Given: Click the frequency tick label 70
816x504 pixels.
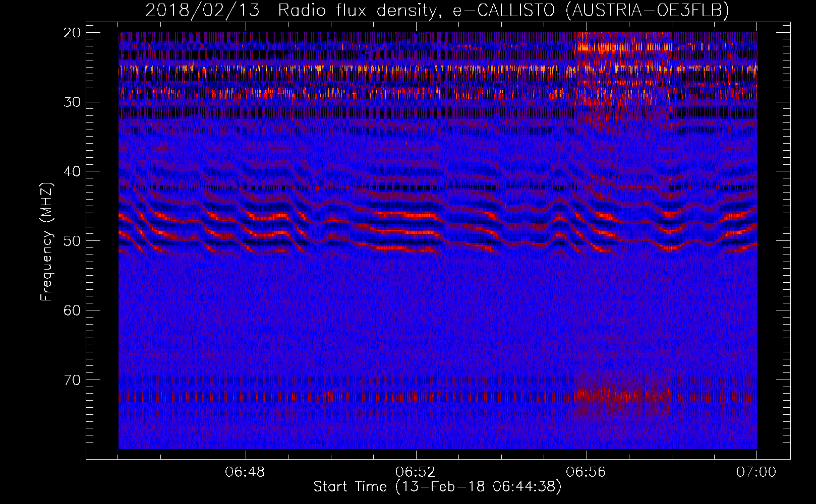Looking at the screenshot, I should pos(73,380).
